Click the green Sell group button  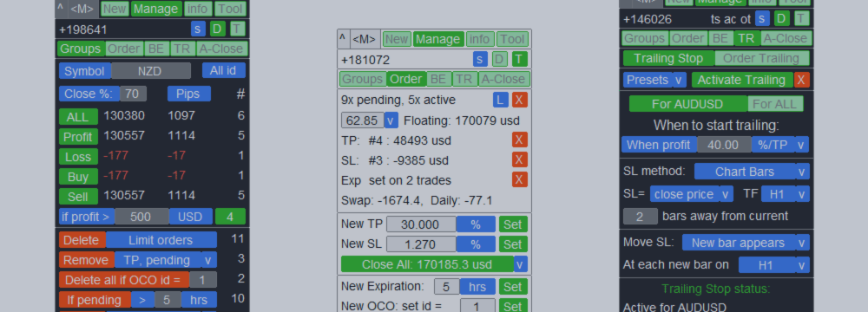[78, 196]
